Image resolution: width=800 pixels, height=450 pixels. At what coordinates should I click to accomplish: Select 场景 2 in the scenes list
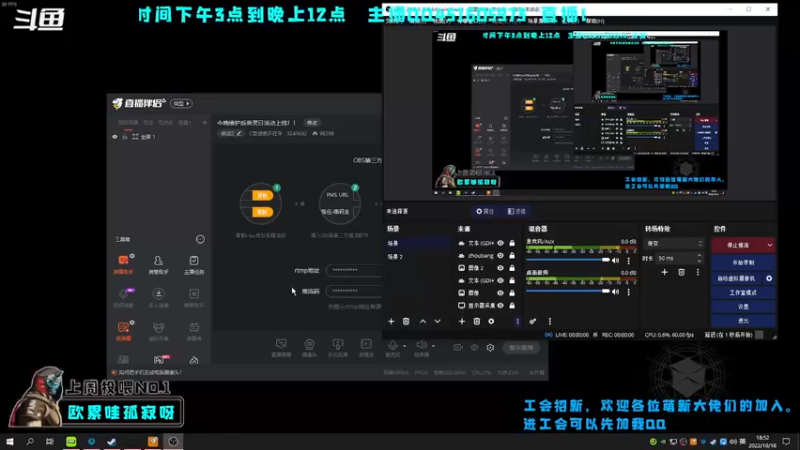coord(418,257)
